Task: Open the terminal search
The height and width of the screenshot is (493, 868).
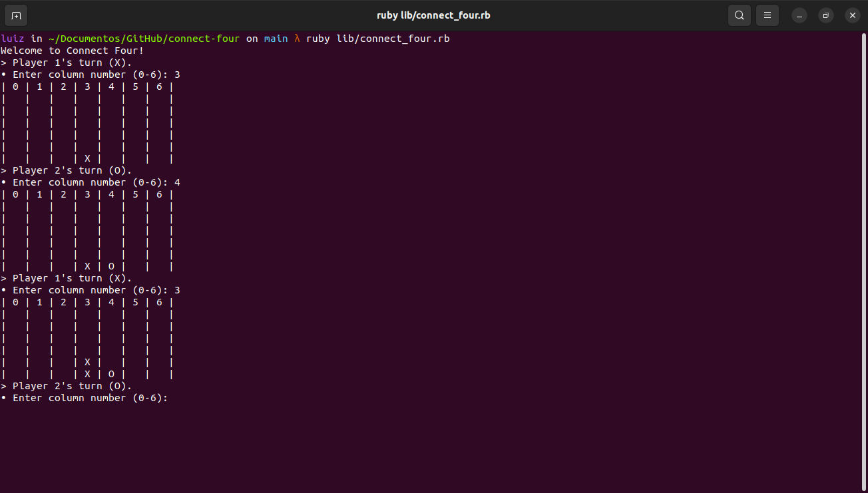Action: 740,15
